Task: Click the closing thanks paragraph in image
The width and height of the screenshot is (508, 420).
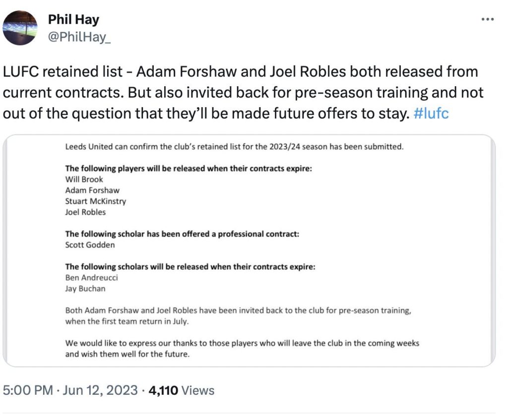Action: [x=242, y=349]
